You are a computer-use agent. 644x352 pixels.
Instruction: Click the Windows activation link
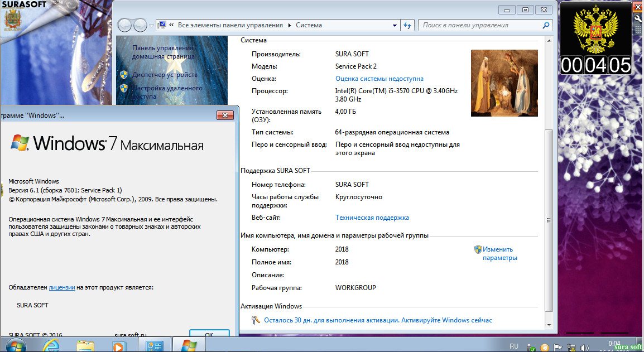378,320
